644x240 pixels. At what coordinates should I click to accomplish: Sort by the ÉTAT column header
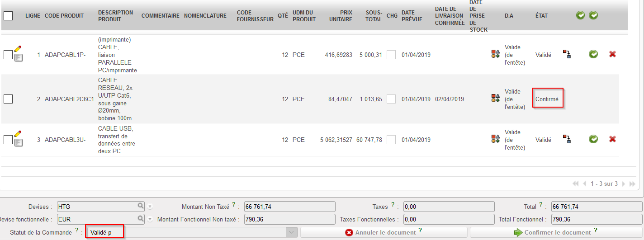541,16
